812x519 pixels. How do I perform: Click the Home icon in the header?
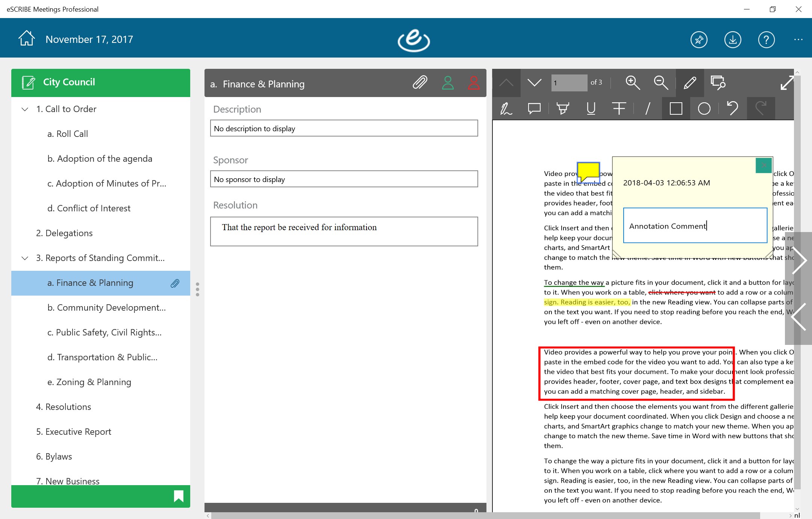point(27,39)
